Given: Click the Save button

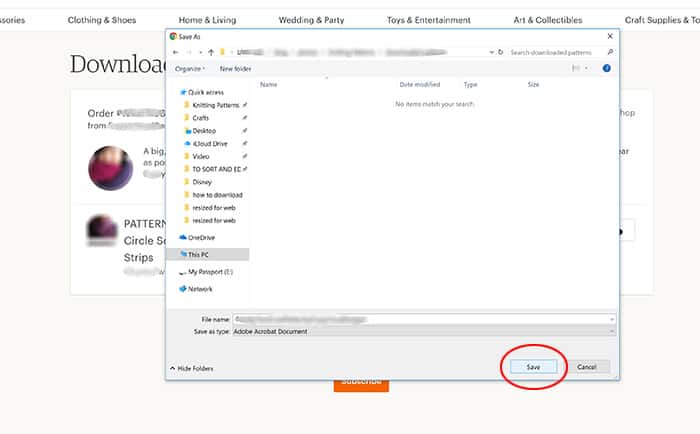Looking at the screenshot, I should coord(533,367).
